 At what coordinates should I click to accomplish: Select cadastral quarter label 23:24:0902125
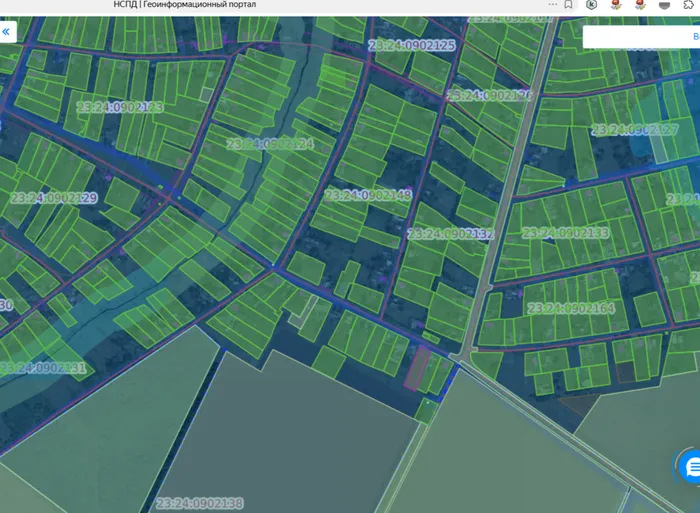[x=411, y=46]
